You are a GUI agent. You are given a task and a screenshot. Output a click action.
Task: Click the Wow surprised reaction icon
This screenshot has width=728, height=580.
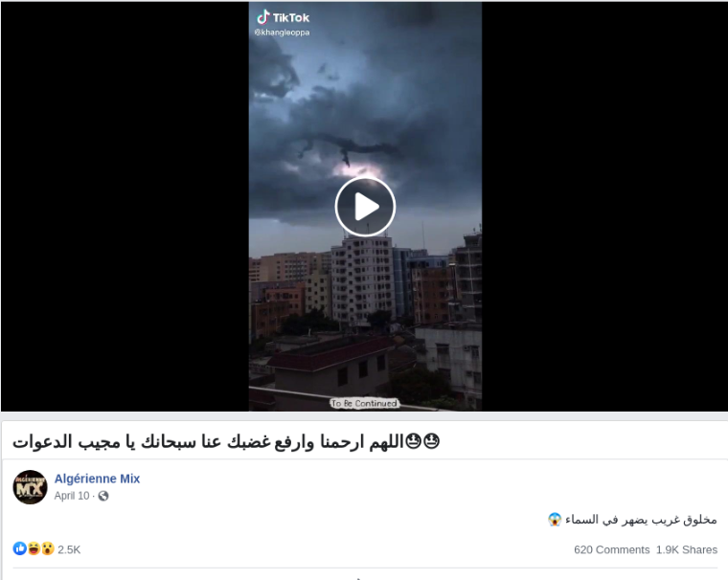[x=47, y=549]
